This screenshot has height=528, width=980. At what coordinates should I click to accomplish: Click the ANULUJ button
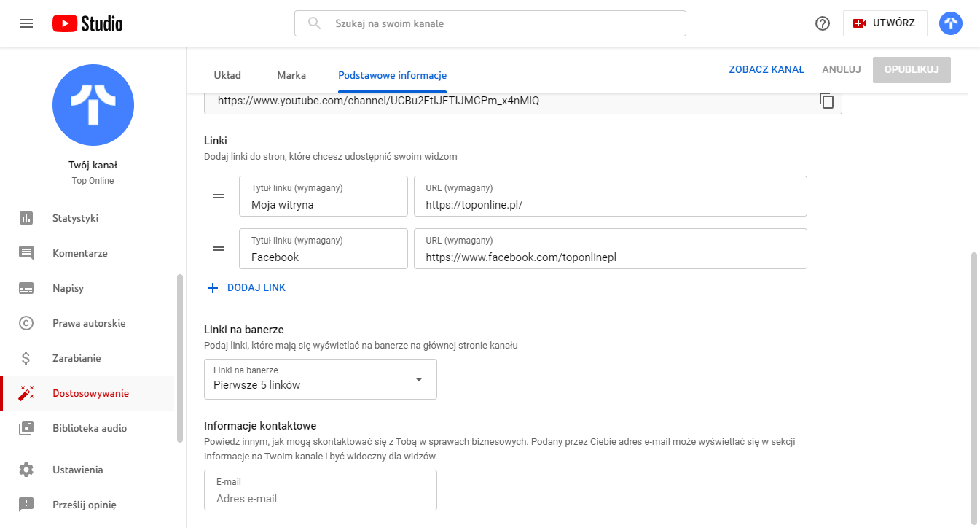[x=842, y=70]
